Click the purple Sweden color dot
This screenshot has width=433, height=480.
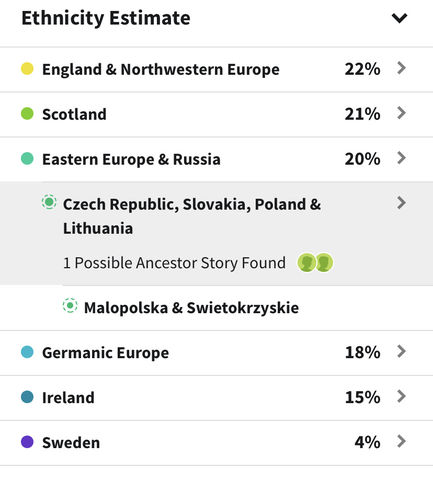coord(27,442)
